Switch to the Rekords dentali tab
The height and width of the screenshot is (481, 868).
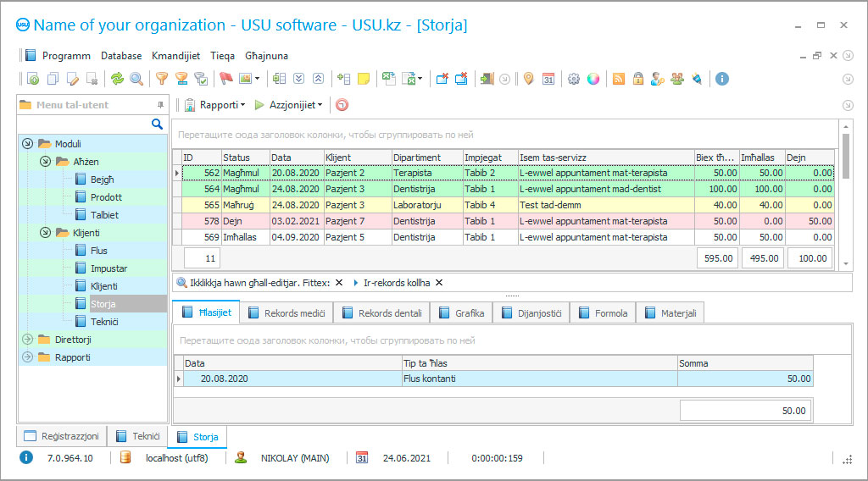[381, 313]
